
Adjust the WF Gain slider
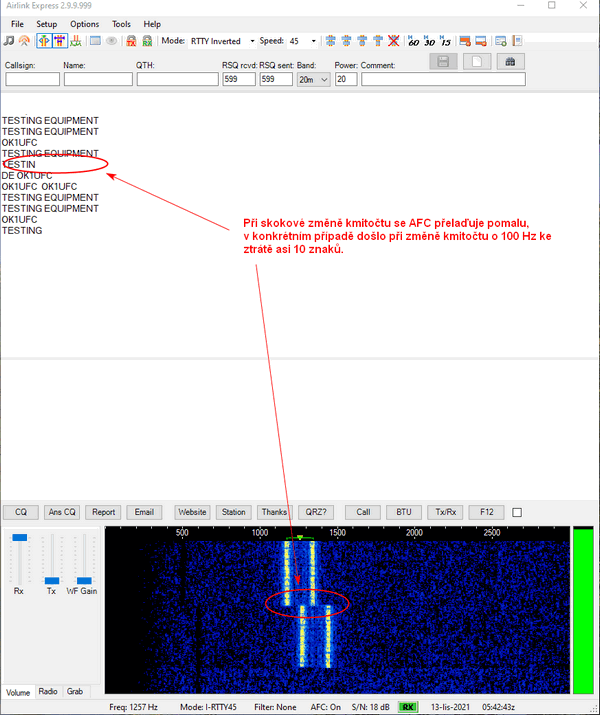[x=84, y=580]
